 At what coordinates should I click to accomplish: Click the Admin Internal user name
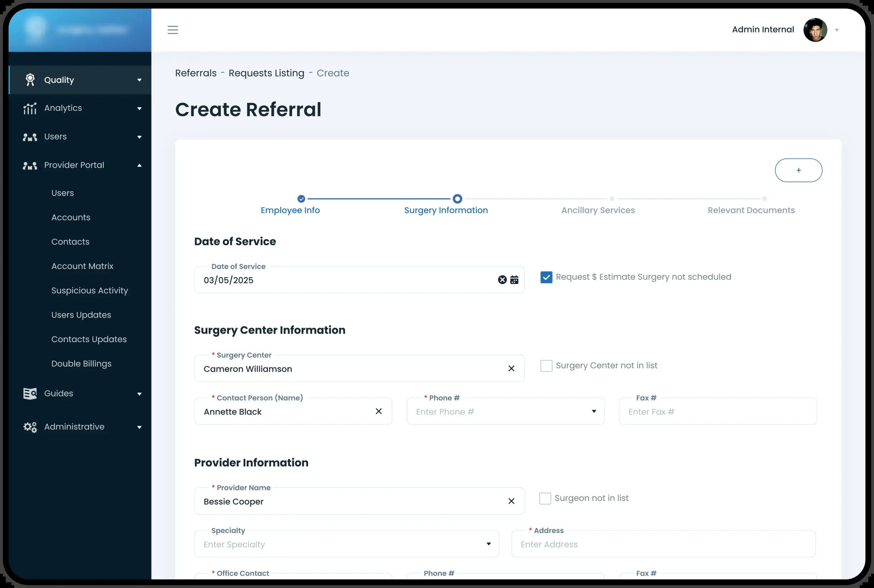[763, 29]
